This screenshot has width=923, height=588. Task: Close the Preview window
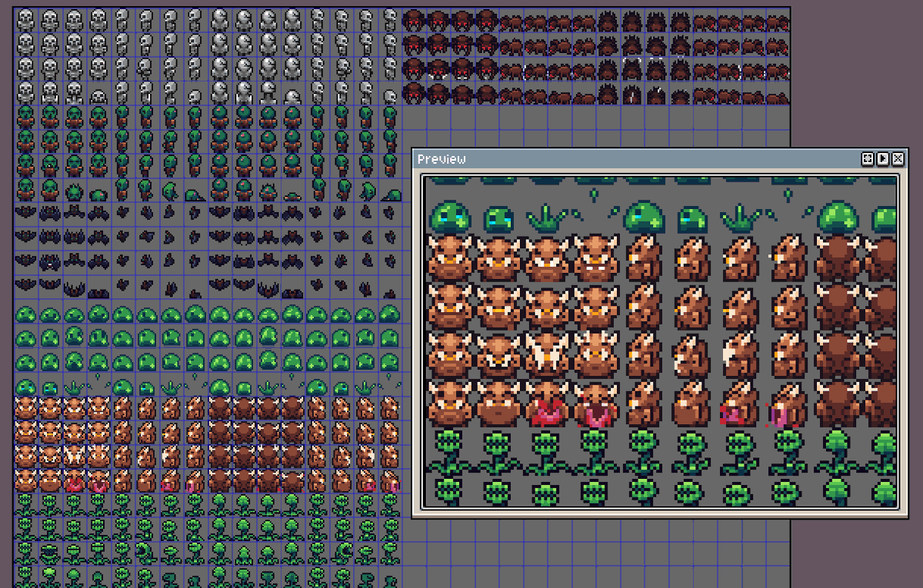(x=898, y=158)
